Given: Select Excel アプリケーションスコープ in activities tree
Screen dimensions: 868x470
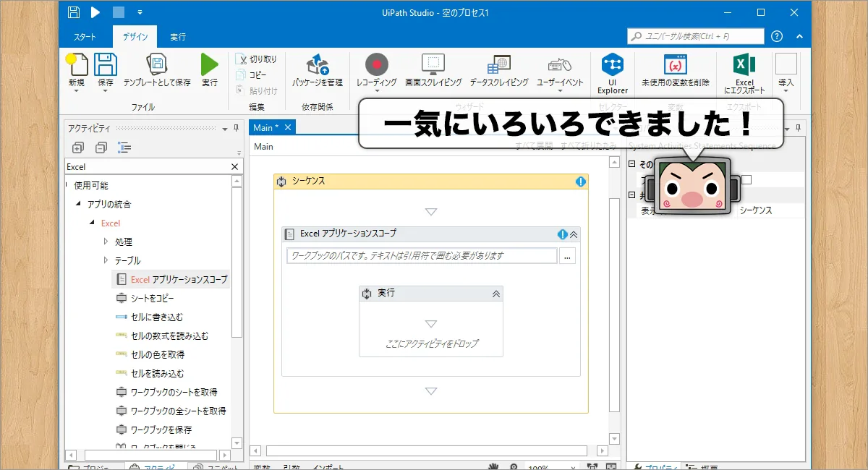Looking at the screenshot, I should tap(171, 279).
